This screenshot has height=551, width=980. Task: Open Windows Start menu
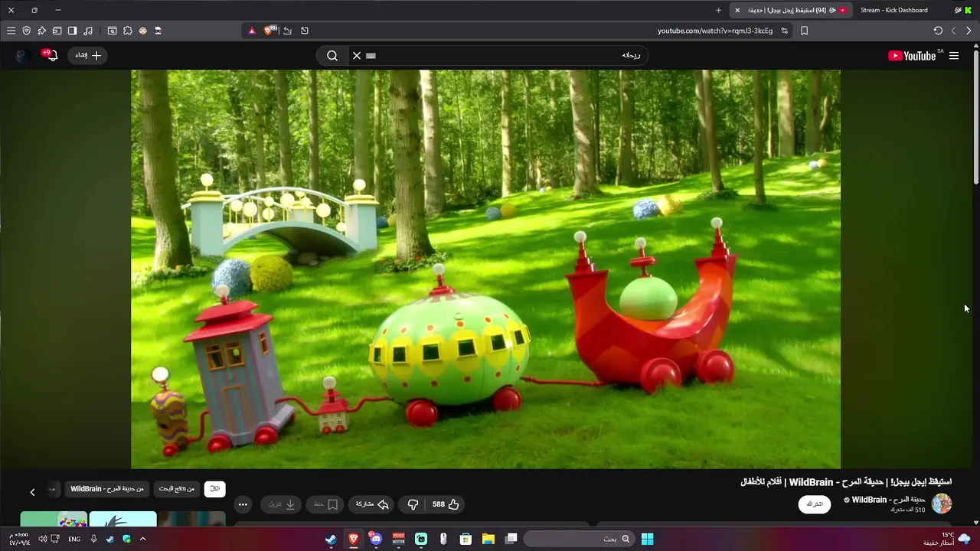point(647,539)
